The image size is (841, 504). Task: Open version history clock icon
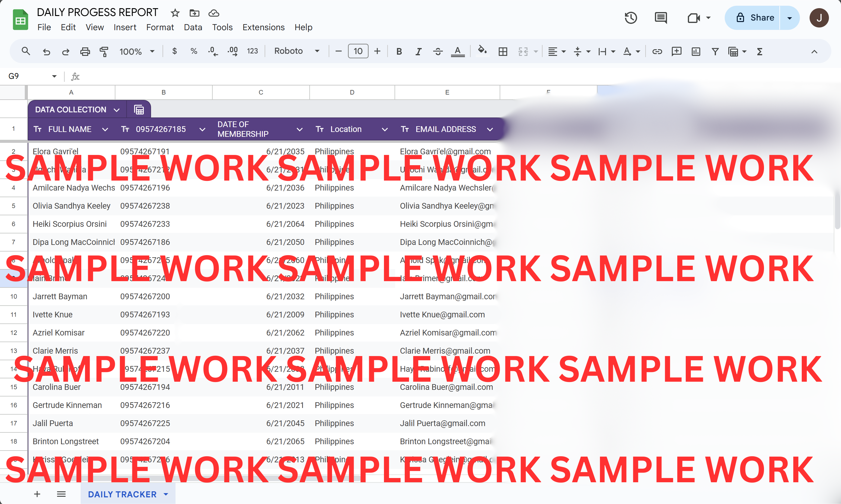(x=631, y=18)
